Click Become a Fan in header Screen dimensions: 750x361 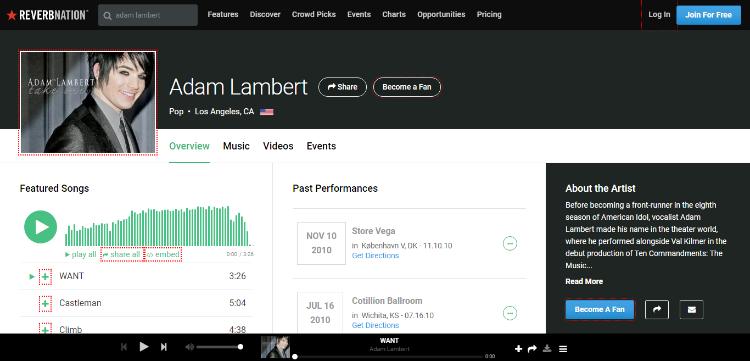pos(407,87)
